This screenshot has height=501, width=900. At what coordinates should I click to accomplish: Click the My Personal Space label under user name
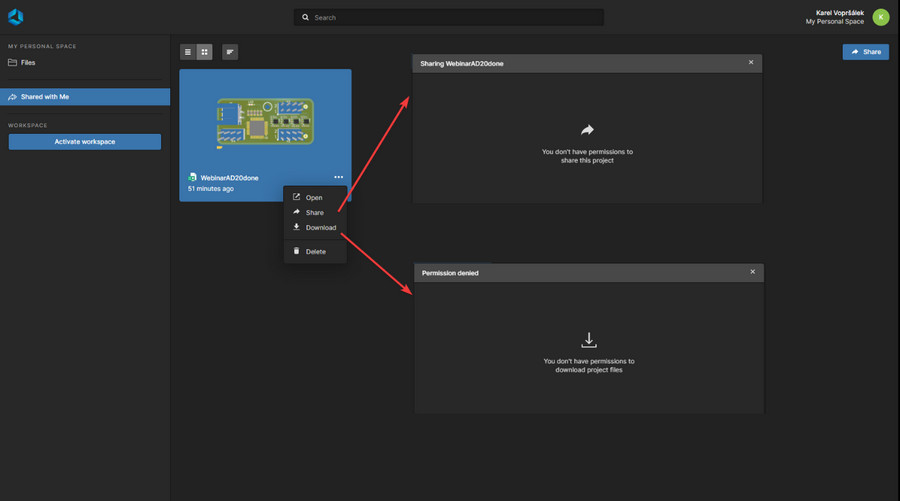835,22
